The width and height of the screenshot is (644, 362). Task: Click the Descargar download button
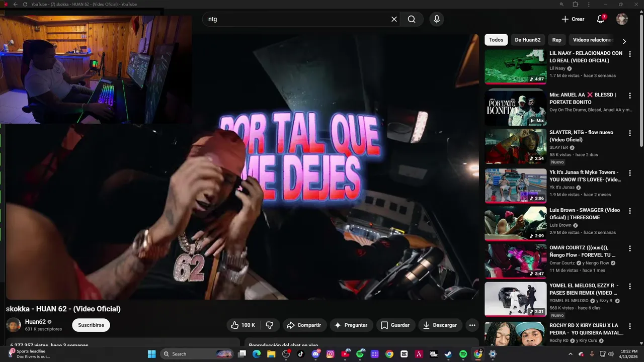tap(440, 325)
